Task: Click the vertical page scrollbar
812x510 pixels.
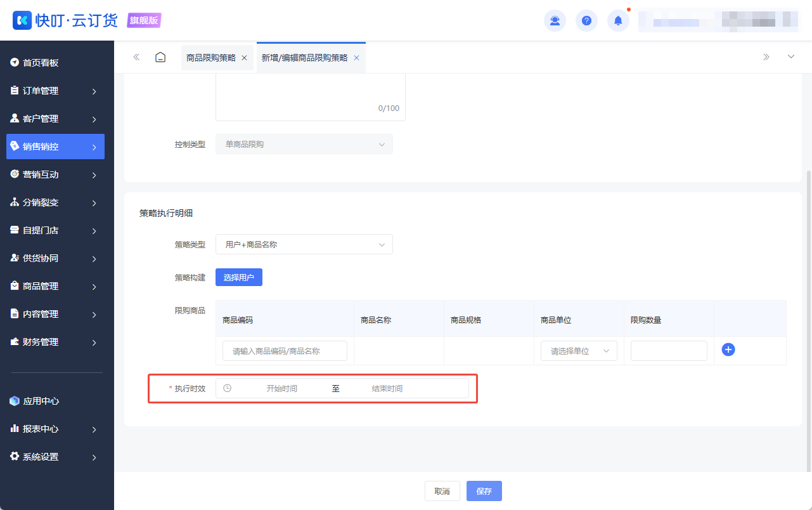Action: pyautogui.click(x=808, y=321)
